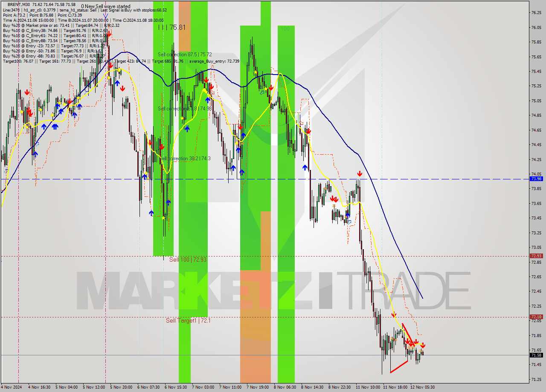Click the '5 Nov 12:00' time axis label

93,387
